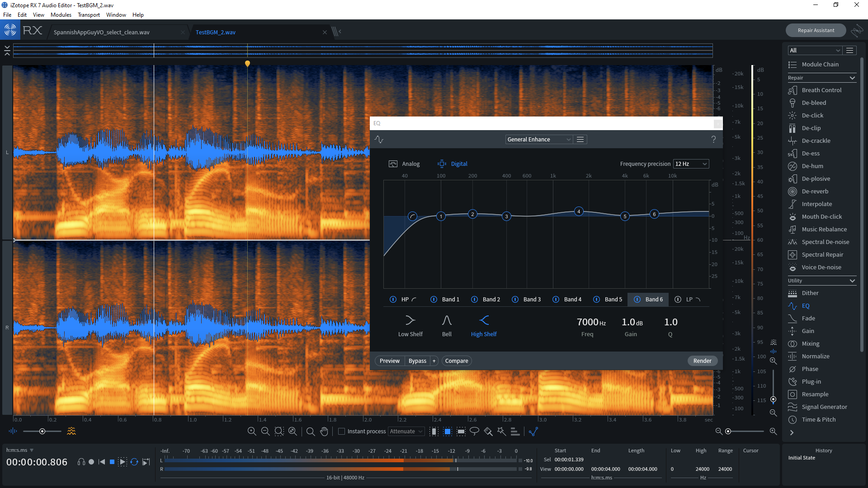Open the Spectral Repair module

(x=822, y=254)
